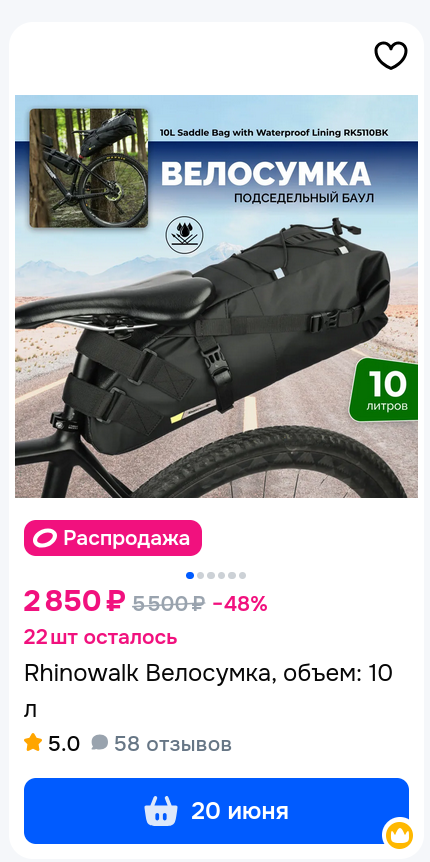Click the gray comment bubble icon
Viewport: 430px width, 862px height.
(100, 743)
